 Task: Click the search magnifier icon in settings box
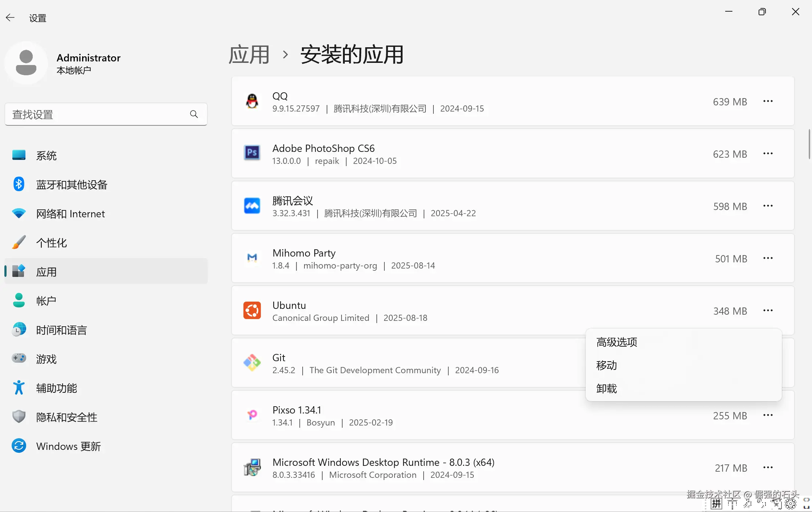click(x=194, y=114)
